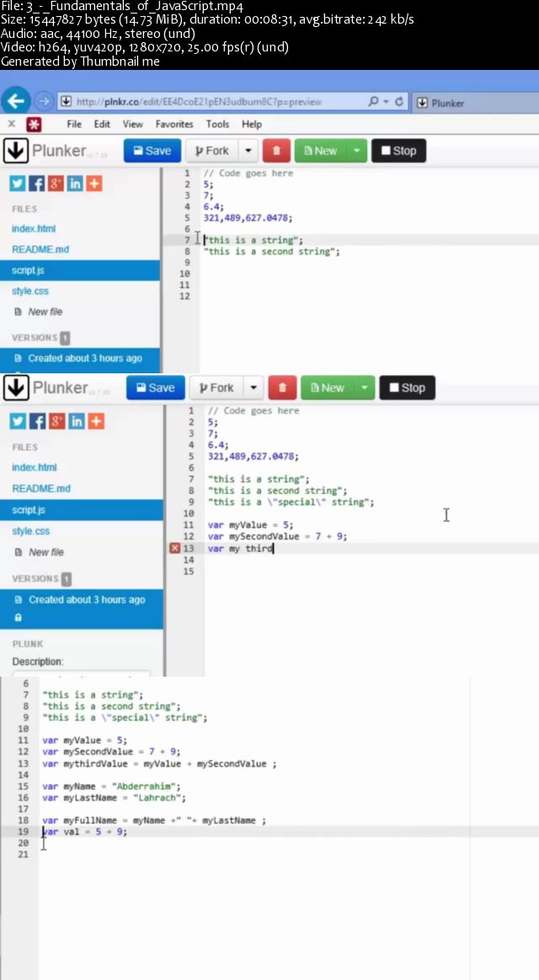Click the line var my third
Viewport: 539px width, 980px height.
[x=241, y=548]
